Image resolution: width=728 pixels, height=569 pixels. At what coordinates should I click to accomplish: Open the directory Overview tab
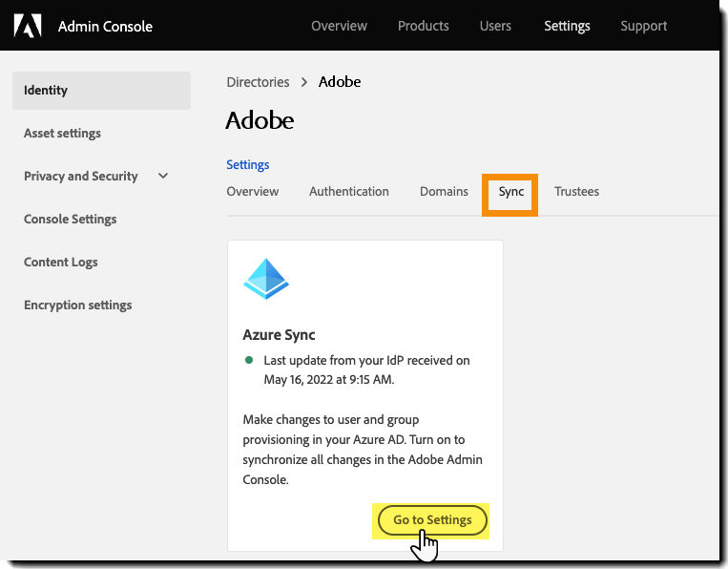253,192
